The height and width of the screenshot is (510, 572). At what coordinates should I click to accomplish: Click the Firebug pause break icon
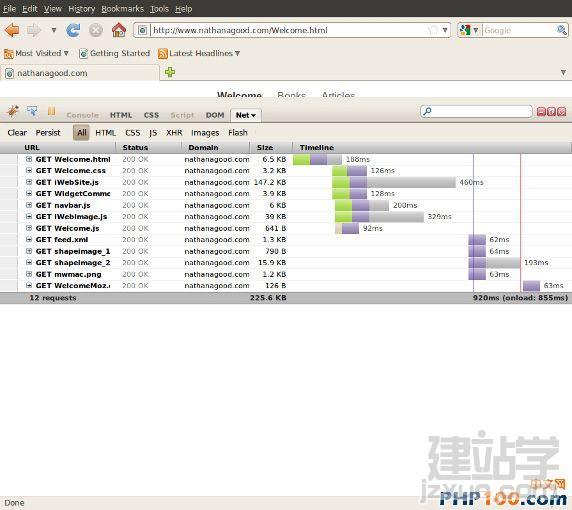pyautogui.click(x=51, y=111)
